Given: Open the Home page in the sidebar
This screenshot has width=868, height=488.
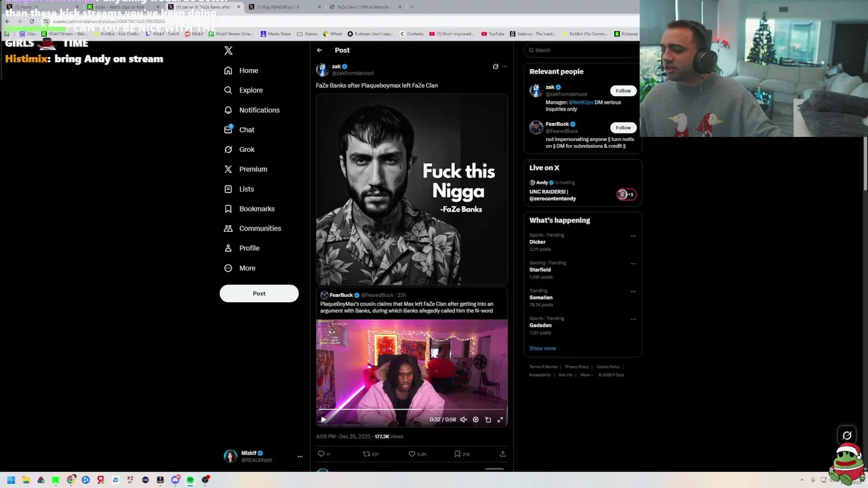Looking at the screenshot, I should (241, 70).
